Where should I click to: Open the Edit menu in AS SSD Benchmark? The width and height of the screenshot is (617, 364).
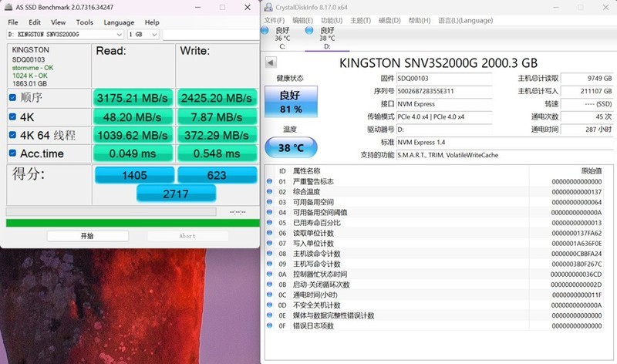tap(35, 22)
